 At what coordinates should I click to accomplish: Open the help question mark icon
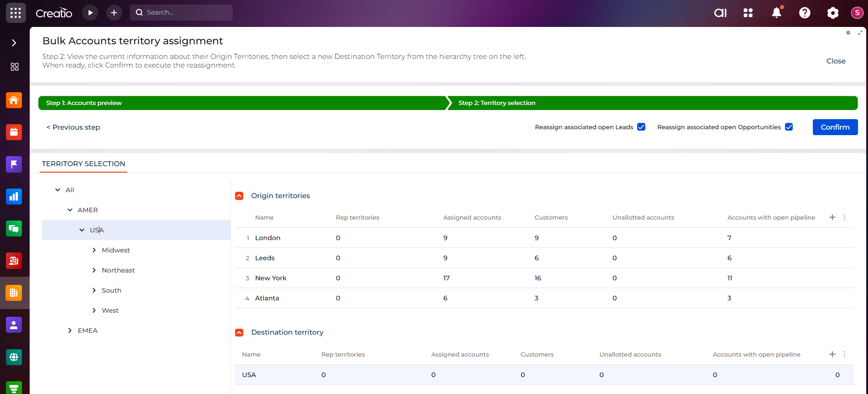pos(805,13)
